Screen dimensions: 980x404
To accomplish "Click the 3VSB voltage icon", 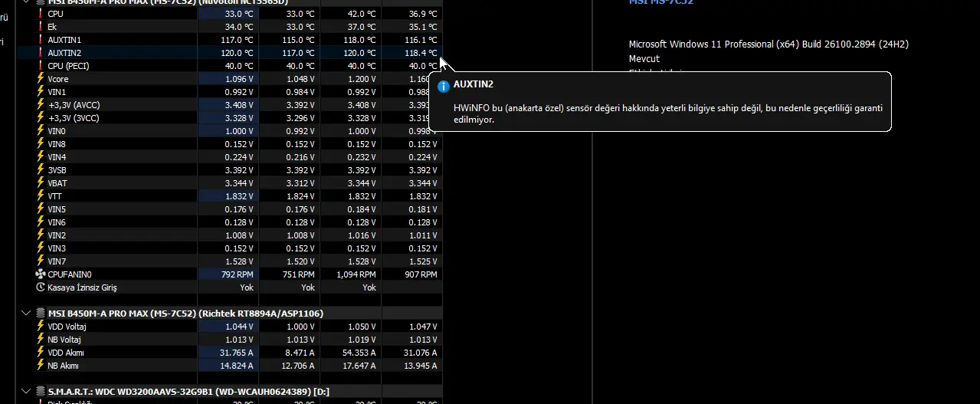I will (x=41, y=170).
